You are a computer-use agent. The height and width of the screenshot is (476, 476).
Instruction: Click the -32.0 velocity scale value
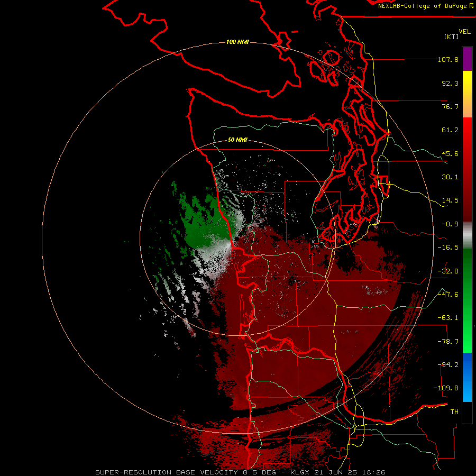(x=448, y=271)
